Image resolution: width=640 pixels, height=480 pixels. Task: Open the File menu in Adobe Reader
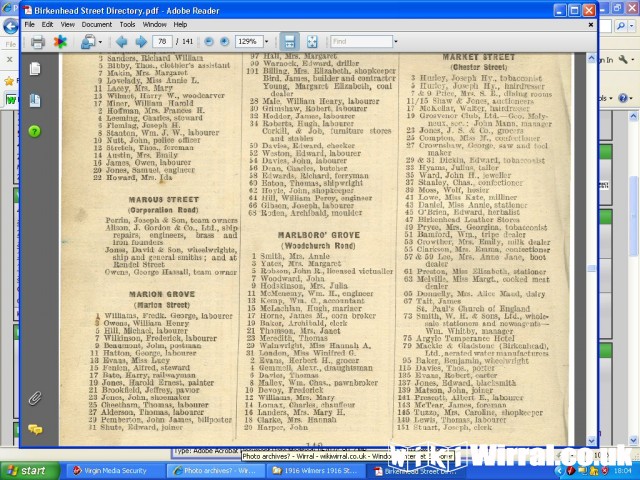(x=29, y=24)
